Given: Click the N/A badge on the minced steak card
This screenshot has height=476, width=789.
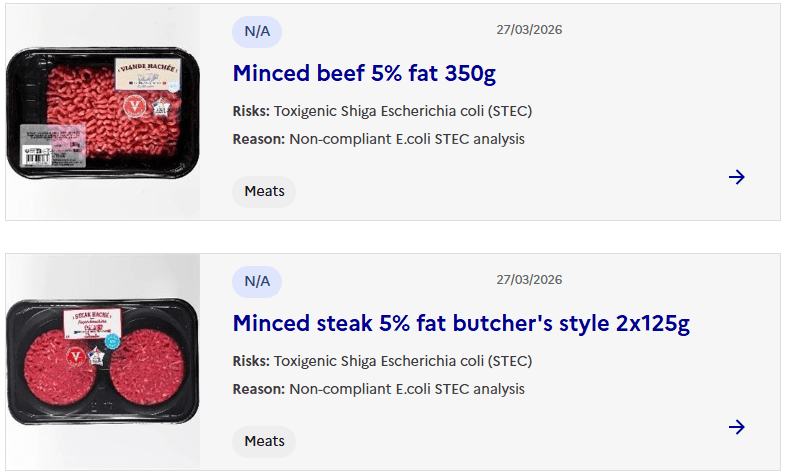Looking at the screenshot, I should click(257, 281).
